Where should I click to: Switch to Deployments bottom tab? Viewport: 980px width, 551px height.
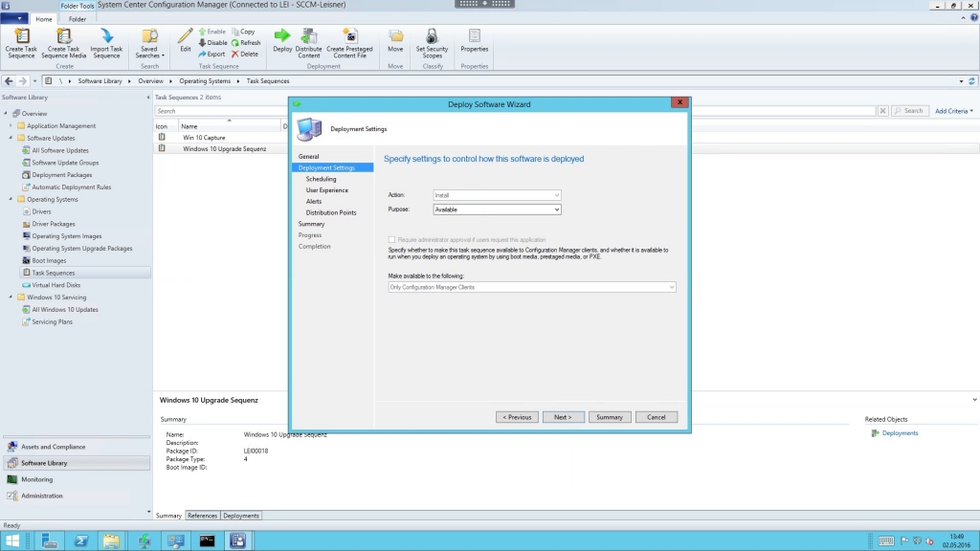tap(241, 516)
